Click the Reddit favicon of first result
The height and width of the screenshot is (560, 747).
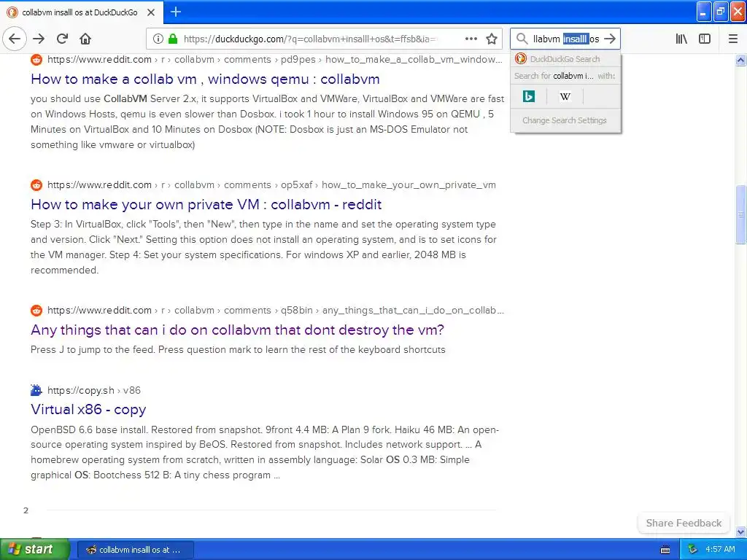tap(36, 60)
